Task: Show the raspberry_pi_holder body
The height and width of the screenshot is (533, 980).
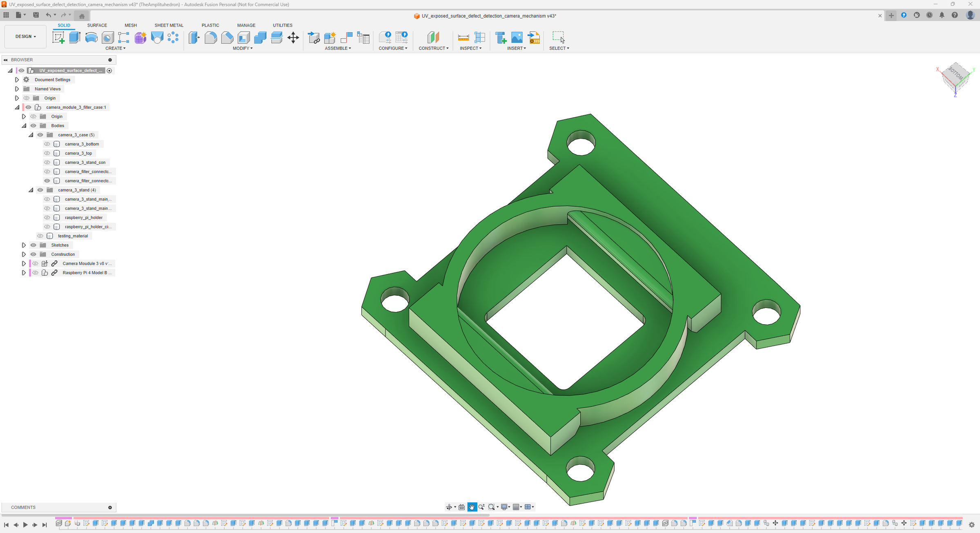Action: (x=47, y=218)
